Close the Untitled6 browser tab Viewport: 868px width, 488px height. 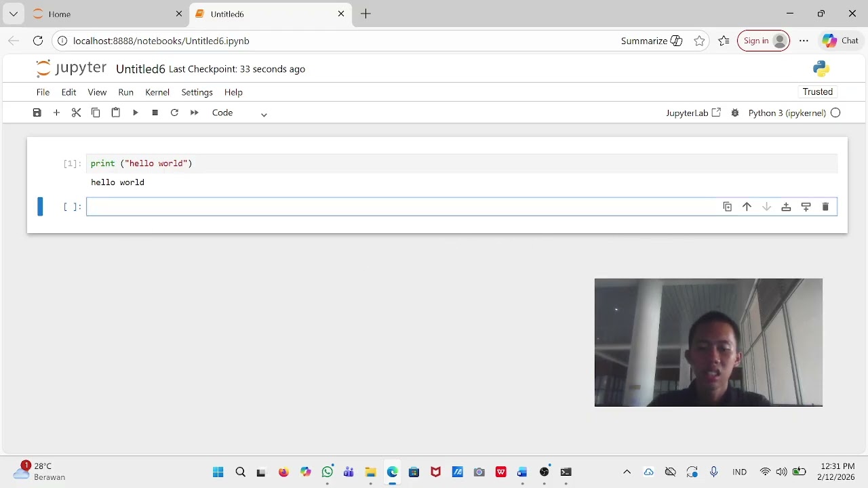coord(341,14)
